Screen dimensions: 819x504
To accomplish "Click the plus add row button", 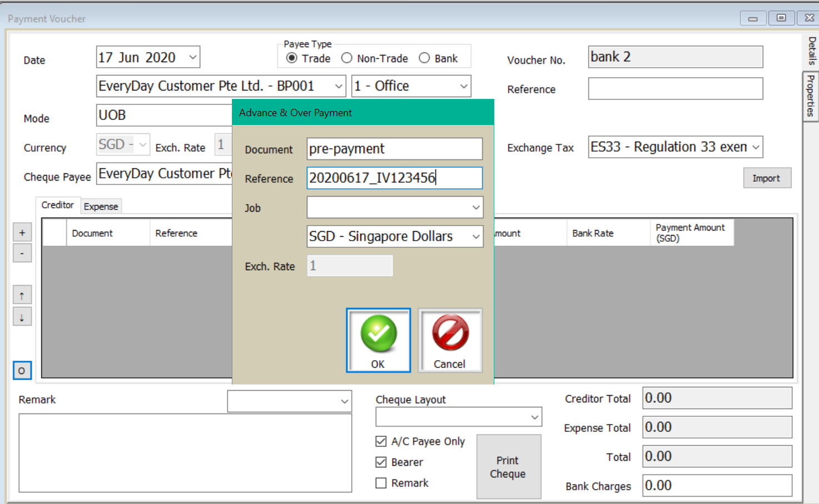I will pyautogui.click(x=22, y=233).
